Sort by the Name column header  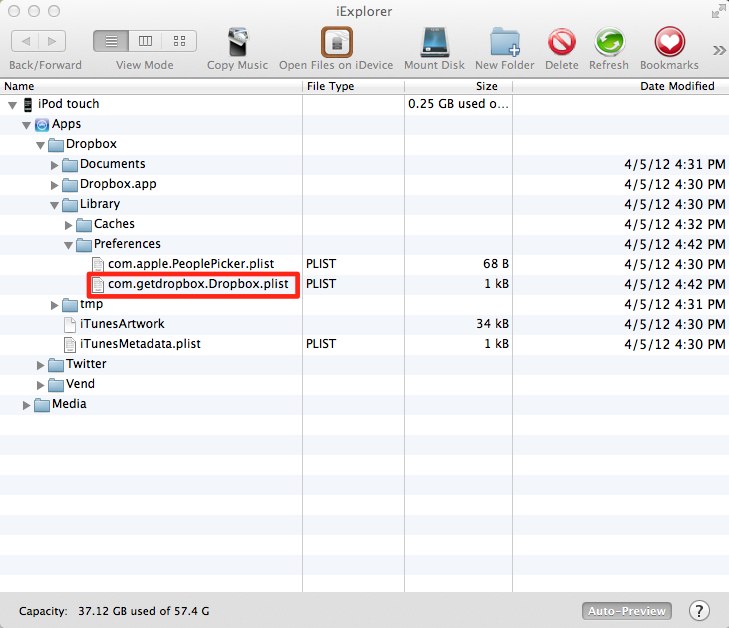tap(151, 86)
